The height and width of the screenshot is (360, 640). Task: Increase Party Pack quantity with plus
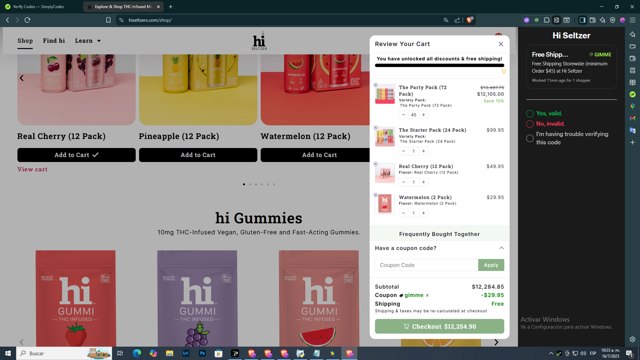[x=423, y=115]
